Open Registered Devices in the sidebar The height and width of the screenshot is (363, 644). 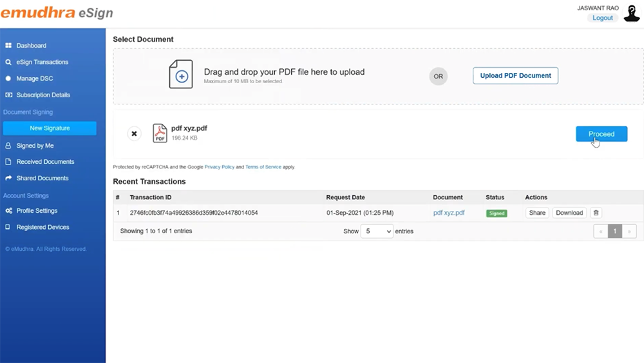[x=43, y=228]
